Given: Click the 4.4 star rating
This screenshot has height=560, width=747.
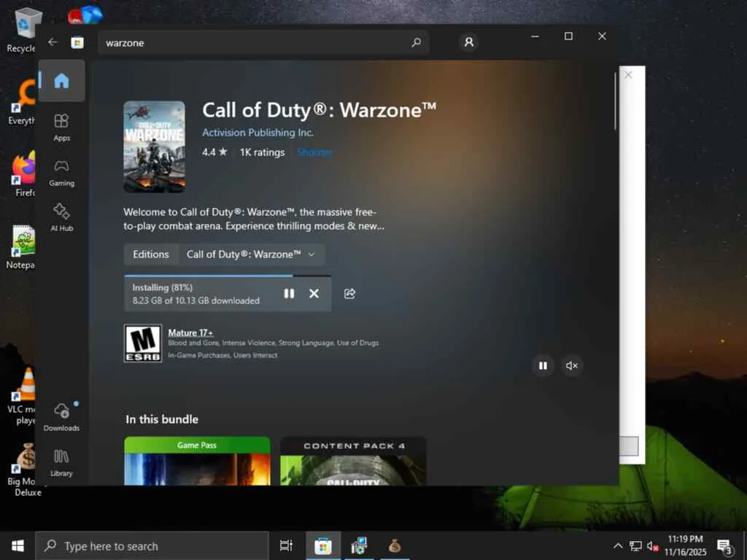Looking at the screenshot, I should pos(214,152).
